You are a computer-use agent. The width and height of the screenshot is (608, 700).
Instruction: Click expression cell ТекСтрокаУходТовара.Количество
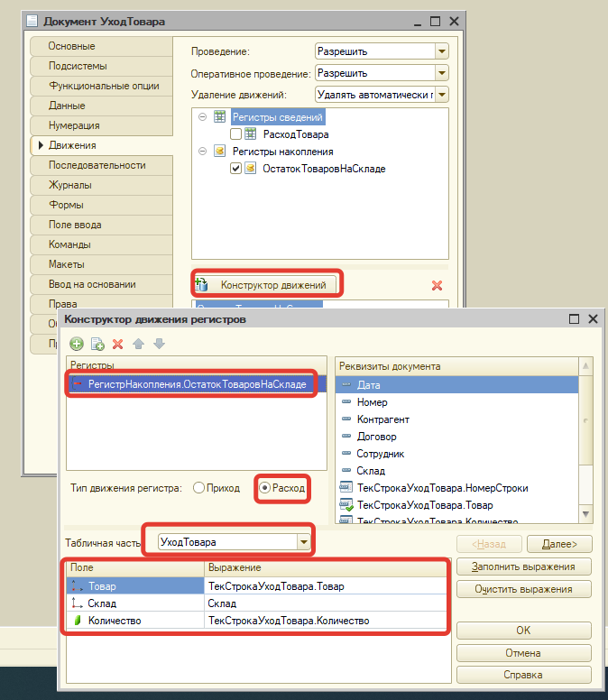(x=326, y=621)
